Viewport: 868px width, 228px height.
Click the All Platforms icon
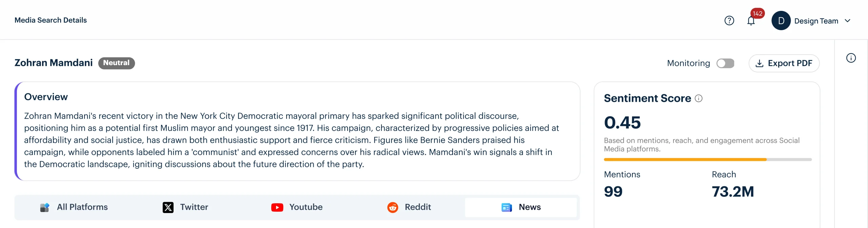coord(45,207)
